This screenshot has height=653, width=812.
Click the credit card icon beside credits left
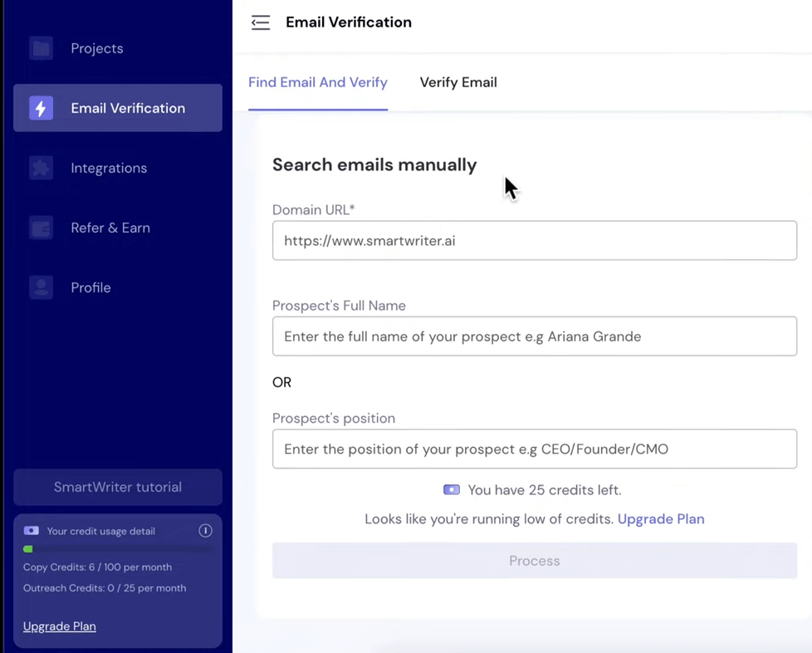coord(451,490)
